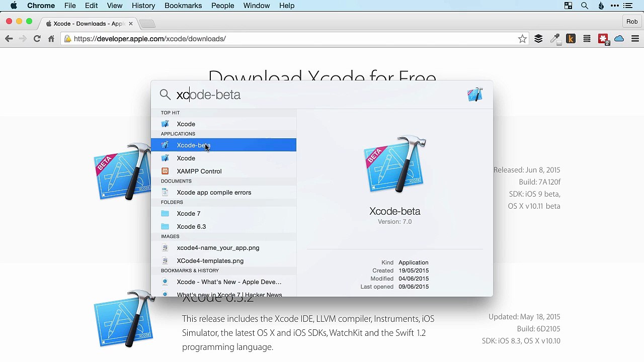The image size is (644, 362).
Task: Open a new tab
Action: [147, 24]
